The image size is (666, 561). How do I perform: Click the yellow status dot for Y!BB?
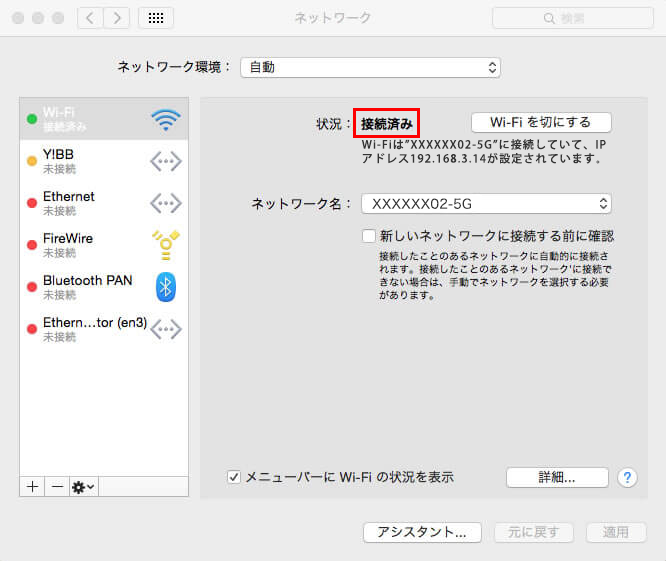pyautogui.click(x=32, y=161)
